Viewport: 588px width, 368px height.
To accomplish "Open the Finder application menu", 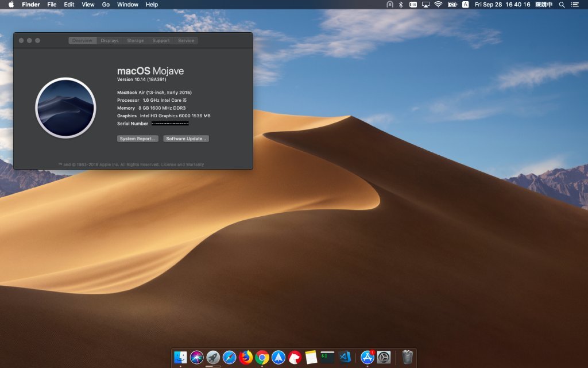I will pos(31,5).
